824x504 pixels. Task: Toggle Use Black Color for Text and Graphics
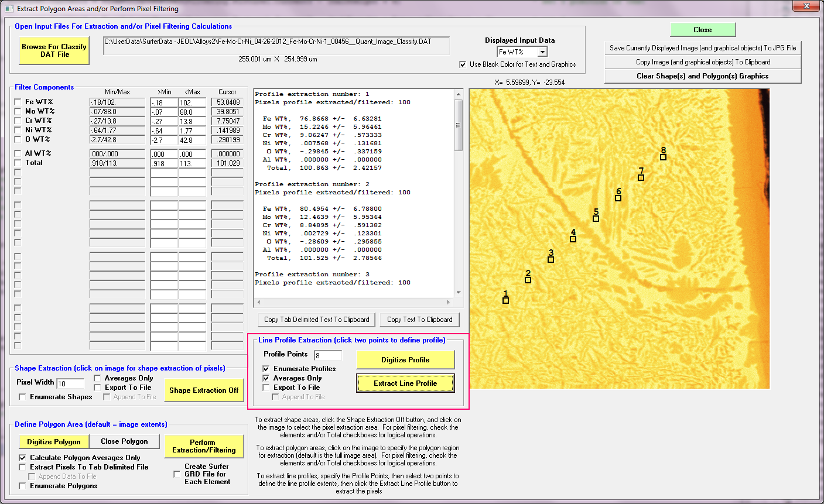pos(463,64)
